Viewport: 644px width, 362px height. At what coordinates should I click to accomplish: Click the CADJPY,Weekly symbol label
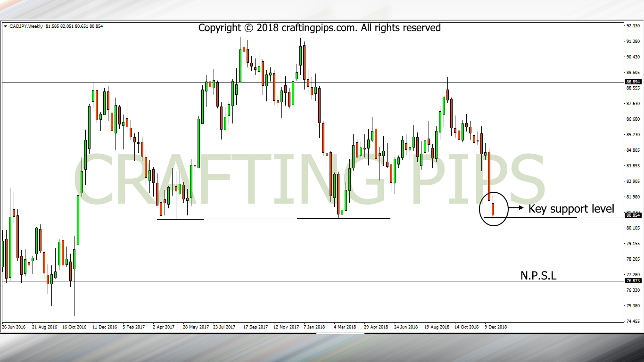[25, 26]
